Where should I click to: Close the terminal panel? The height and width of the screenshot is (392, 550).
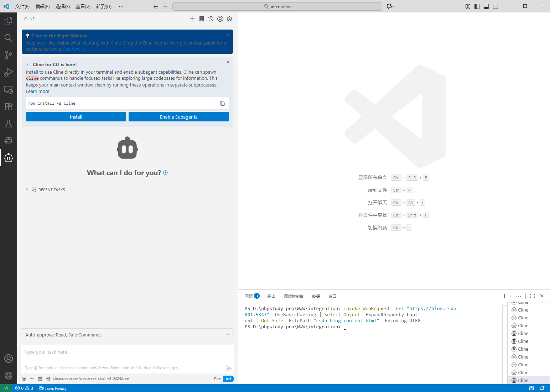pos(542,296)
